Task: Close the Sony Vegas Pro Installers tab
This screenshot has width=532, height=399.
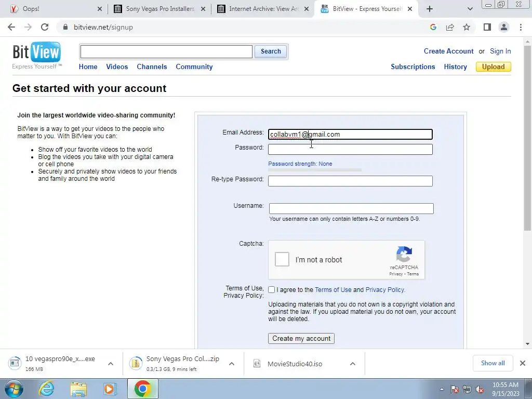Action: pyautogui.click(x=203, y=9)
